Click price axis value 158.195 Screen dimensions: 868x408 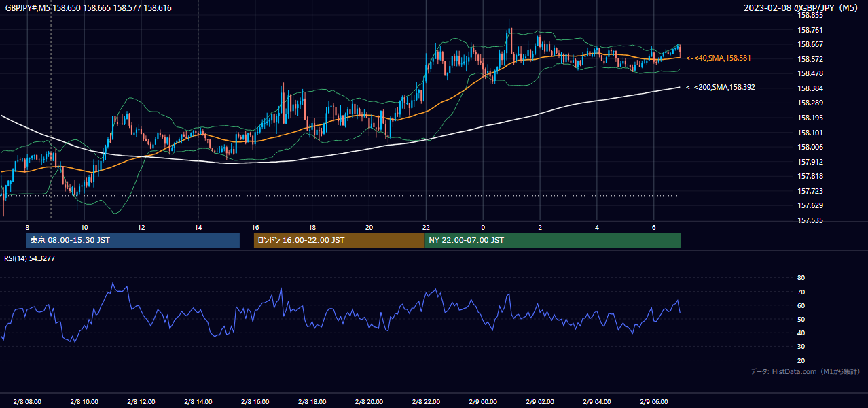[810, 118]
